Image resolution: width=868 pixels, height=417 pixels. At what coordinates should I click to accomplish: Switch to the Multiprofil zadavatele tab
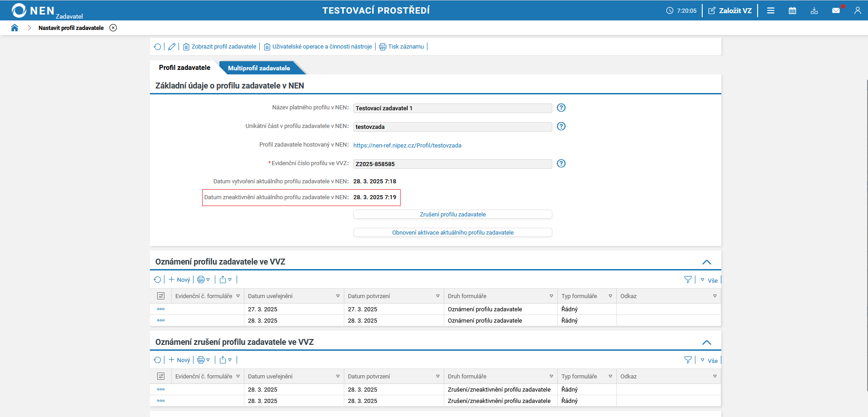point(259,68)
